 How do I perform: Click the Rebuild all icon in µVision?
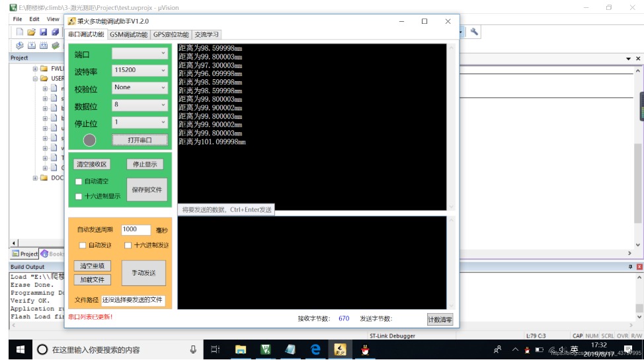click(44, 45)
